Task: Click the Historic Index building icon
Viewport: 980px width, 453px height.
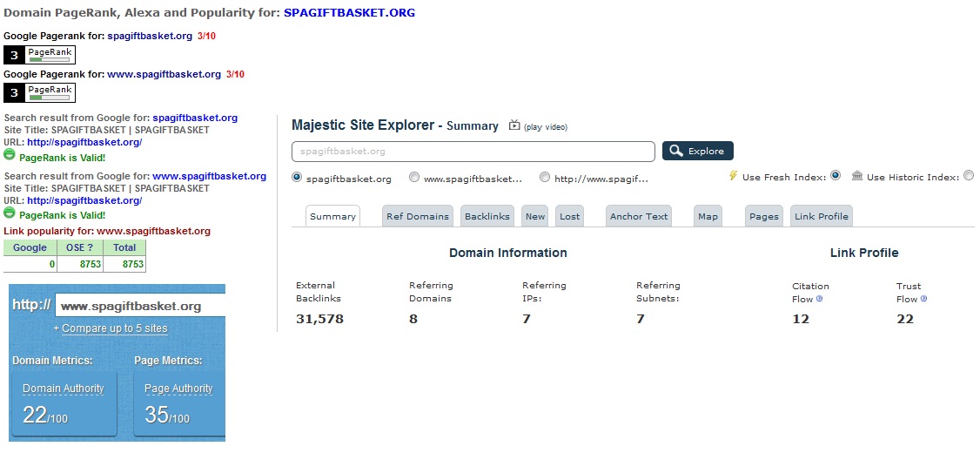Action: click(x=857, y=176)
